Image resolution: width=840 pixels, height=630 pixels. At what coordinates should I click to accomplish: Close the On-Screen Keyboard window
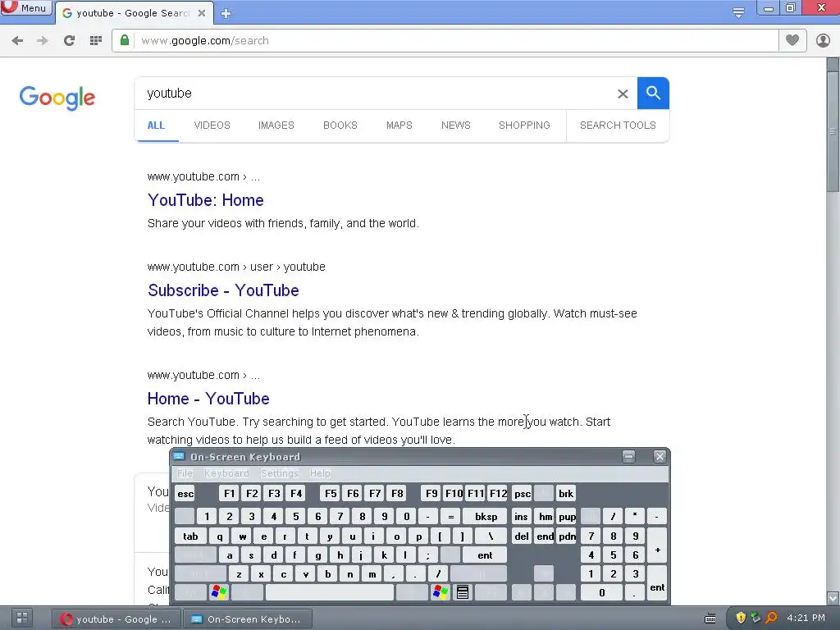coord(660,456)
